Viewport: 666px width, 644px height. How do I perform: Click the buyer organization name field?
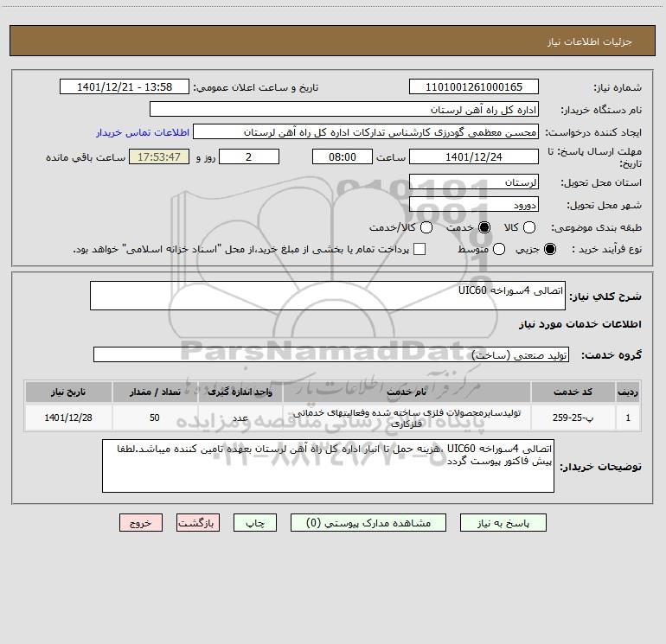coord(344,110)
